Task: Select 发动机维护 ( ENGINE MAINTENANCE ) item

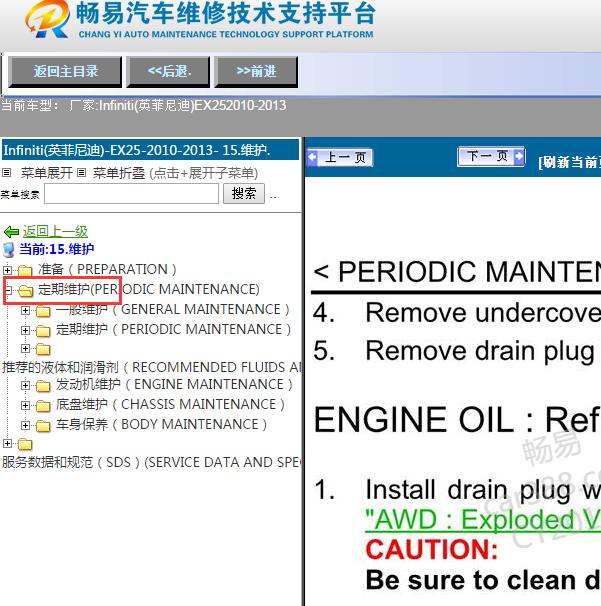Action: pyautogui.click(x=174, y=384)
